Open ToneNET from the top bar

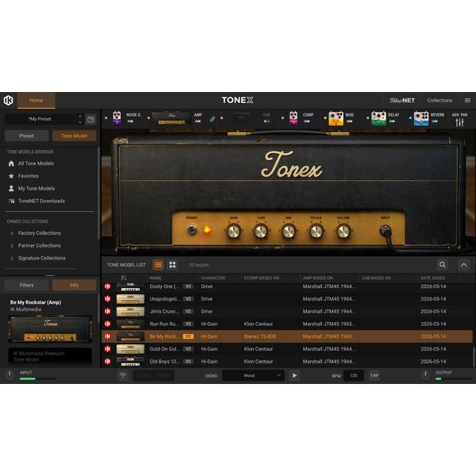(402, 101)
